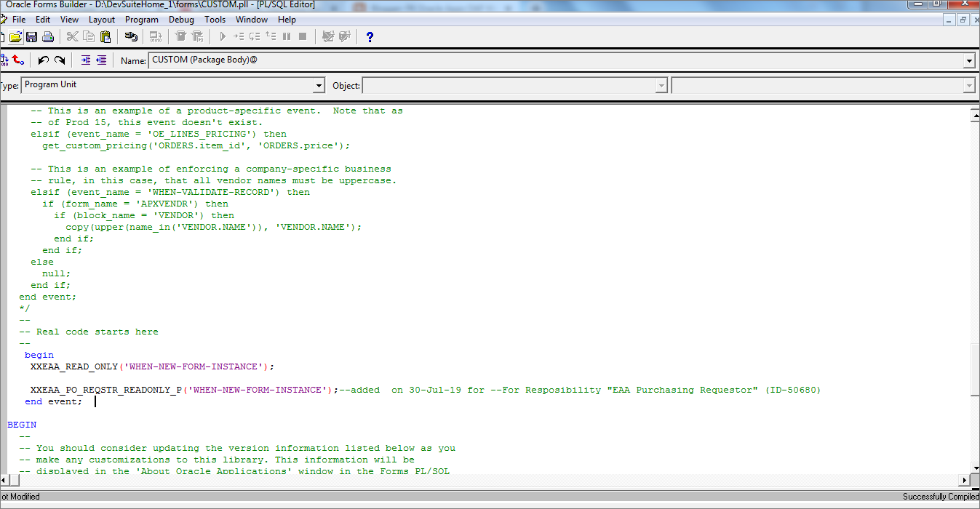980x509 pixels.
Task: Paste code from clipboard
Action: coord(105,37)
